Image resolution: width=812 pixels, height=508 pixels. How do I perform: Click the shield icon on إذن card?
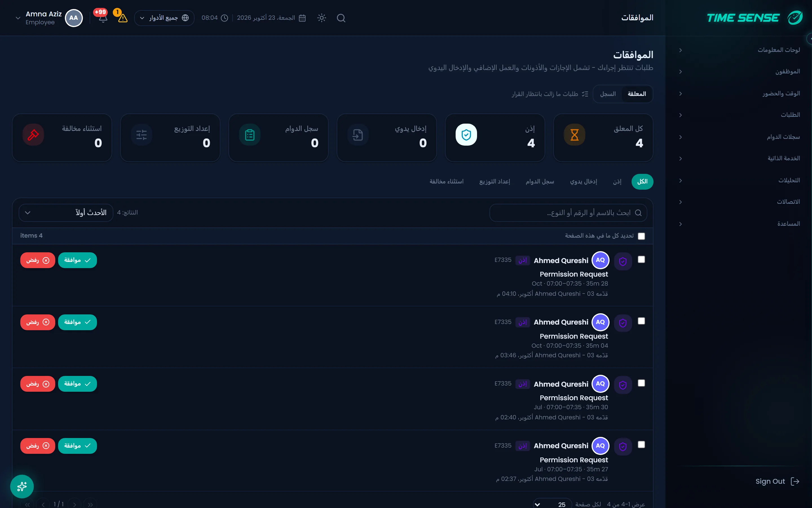[466, 135]
